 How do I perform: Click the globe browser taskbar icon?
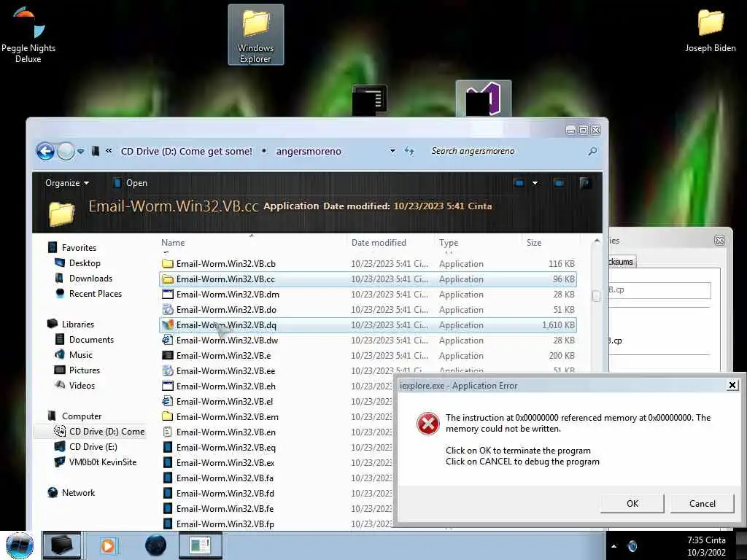[x=156, y=545]
